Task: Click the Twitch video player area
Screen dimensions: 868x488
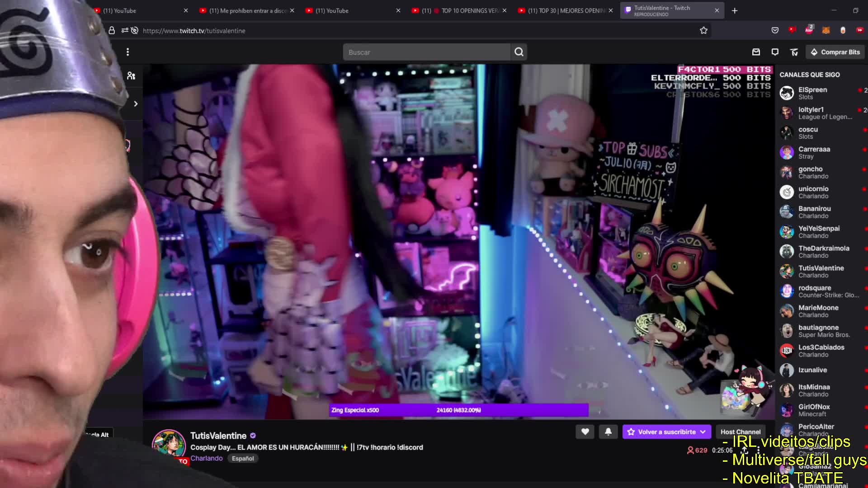Action: click(459, 242)
